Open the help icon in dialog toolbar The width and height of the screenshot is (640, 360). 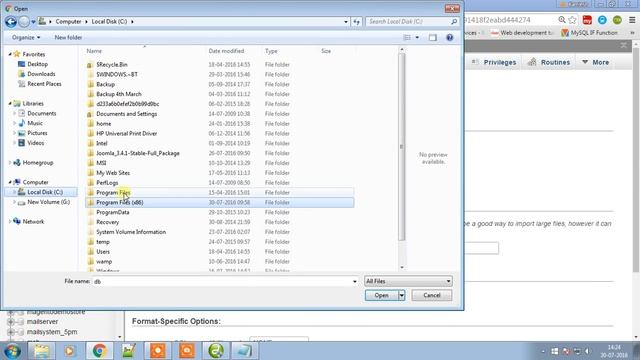pos(449,38)
